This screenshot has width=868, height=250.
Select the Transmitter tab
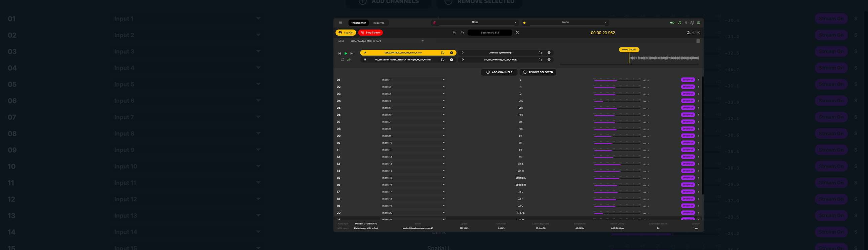[358, 23]
